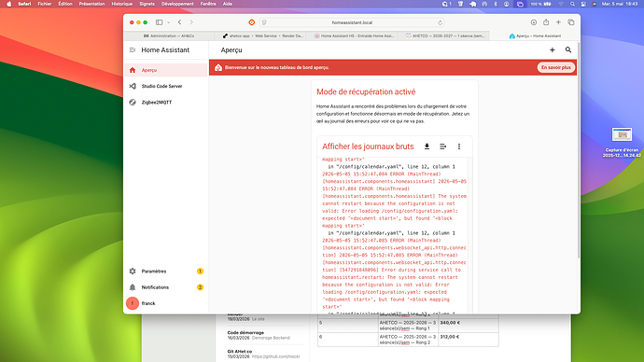Click the Paramètres notification badge 1
Image resolution: width=644 pixels, height=362 pixels.
coord(200,271)
